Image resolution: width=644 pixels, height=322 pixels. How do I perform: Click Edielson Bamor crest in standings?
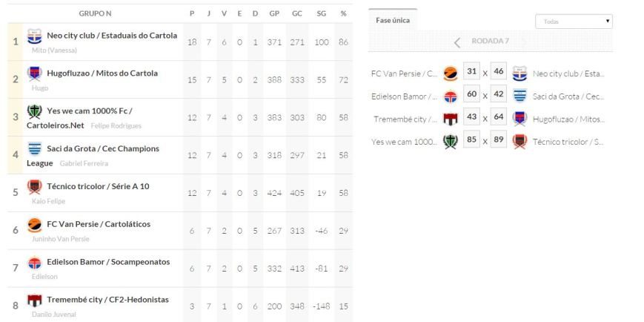coord(35,263)
